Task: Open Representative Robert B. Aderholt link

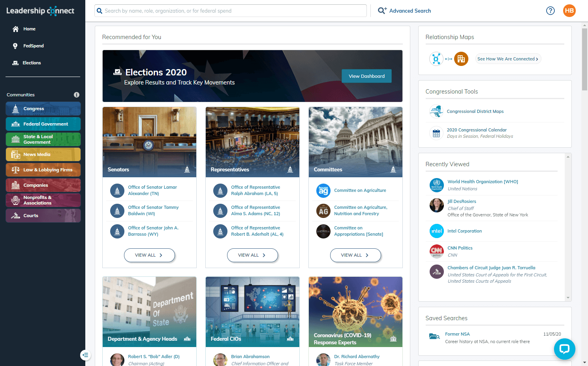Action: click(x=257, y=231)
